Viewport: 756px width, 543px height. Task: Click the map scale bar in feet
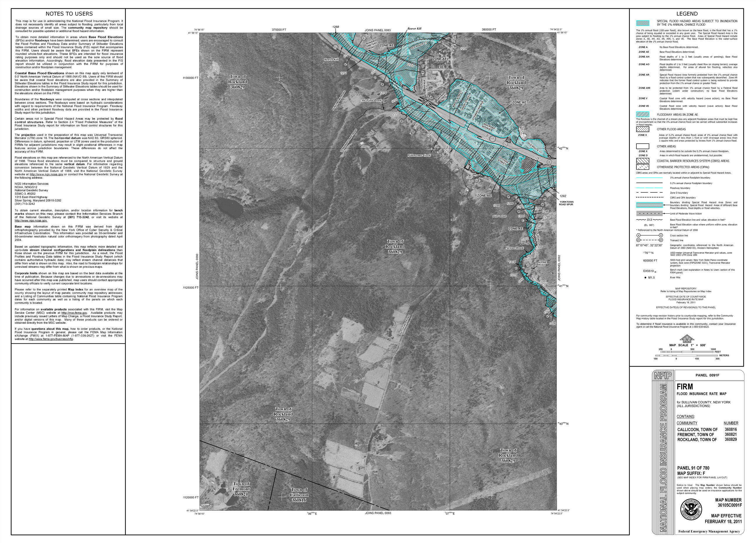click(687, 352)
